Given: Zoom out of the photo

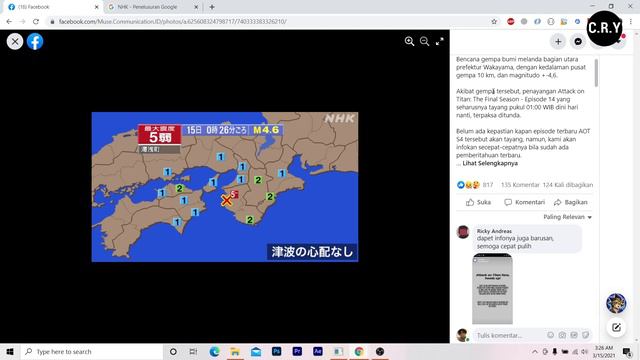Looking at the screenshot, I should pyautogui.click(x=424, y=41).
